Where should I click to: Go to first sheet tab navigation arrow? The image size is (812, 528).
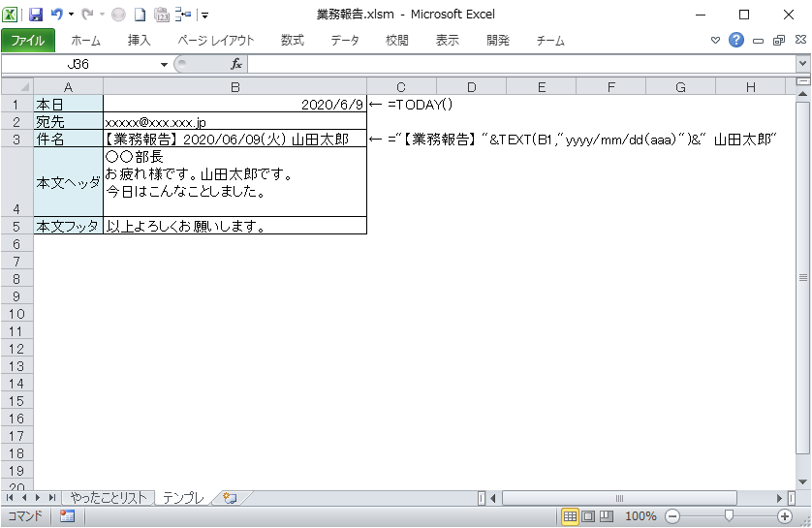(10, 497)
